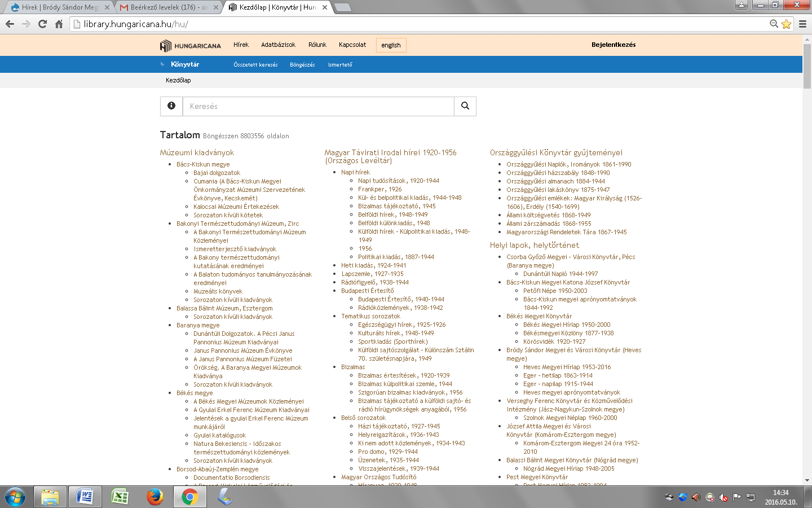
Task: Open Heti kiadás, 1924-1941 link
Action: 373,265
